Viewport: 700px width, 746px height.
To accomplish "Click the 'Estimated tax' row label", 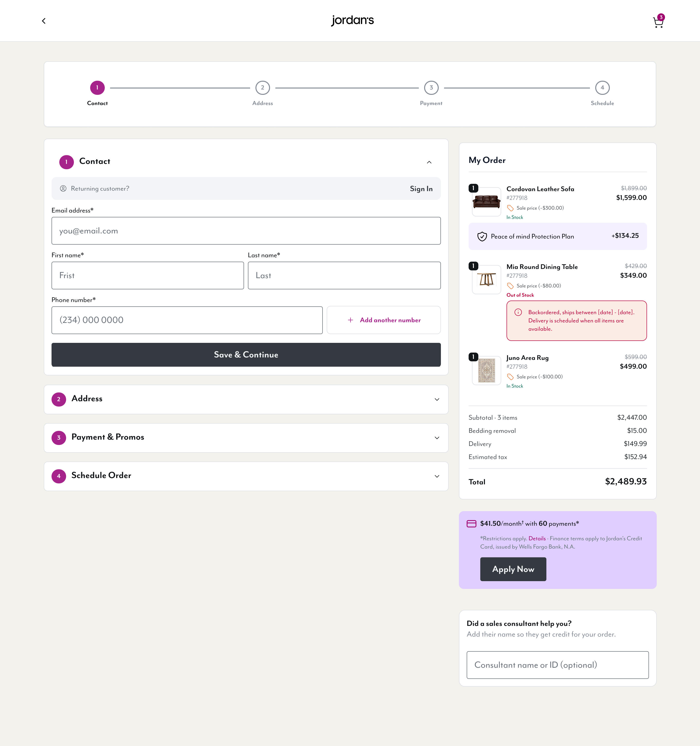I will pyautogui.click(x=488, y=457).
